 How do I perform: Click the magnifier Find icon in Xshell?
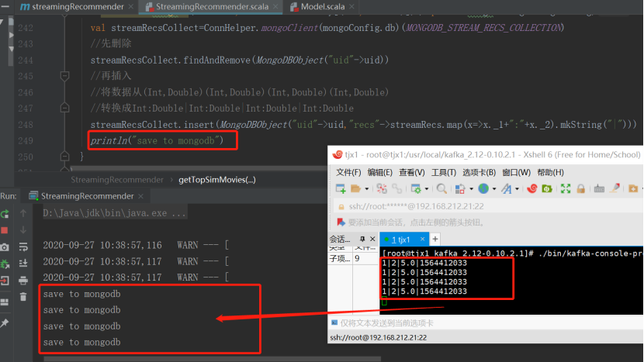(441, 189)
